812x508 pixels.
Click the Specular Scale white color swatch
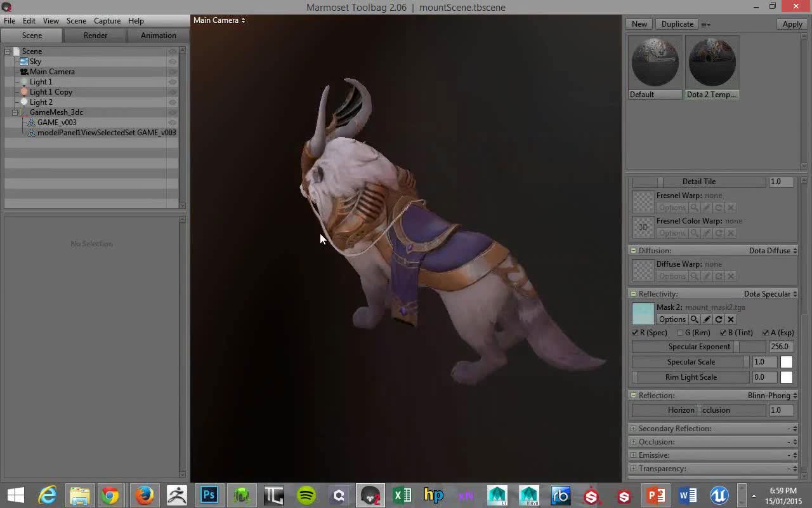(786, 362)
